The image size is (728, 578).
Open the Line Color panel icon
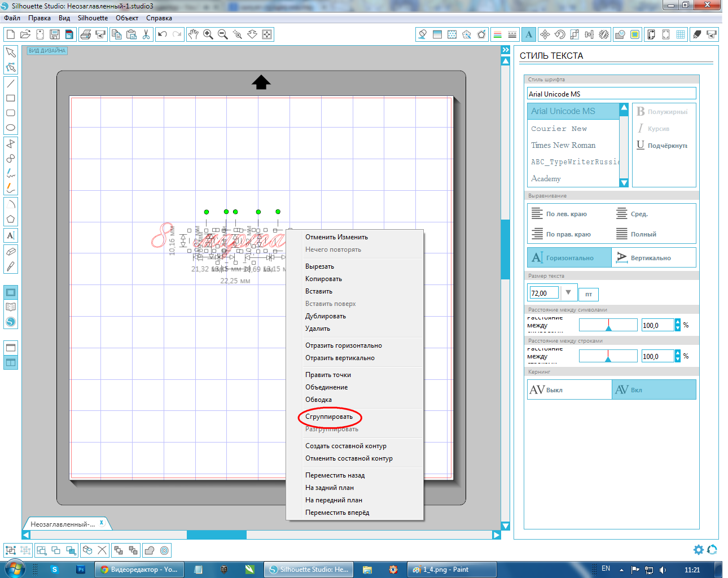[x=497, y=34]
